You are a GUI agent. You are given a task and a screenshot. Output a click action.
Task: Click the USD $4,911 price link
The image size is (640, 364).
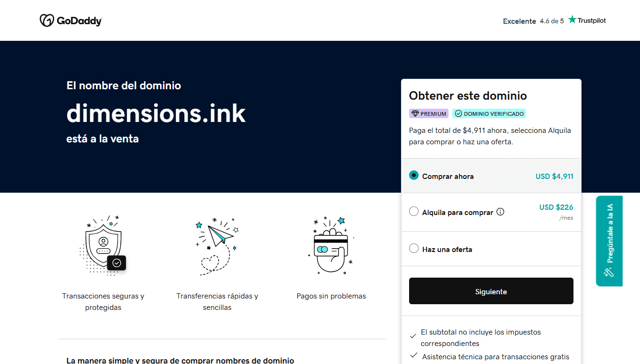click(x=554, y=176)
